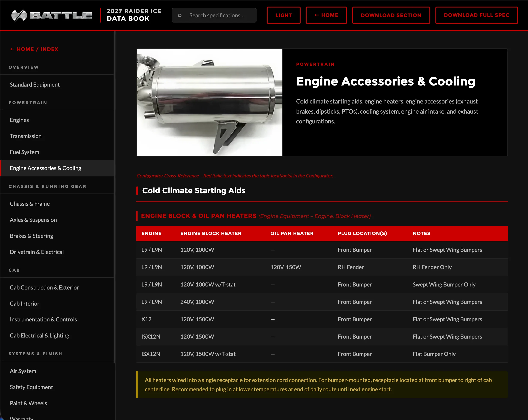
Task: Select Fuel System sidebar item
Action: click(57, 152)
